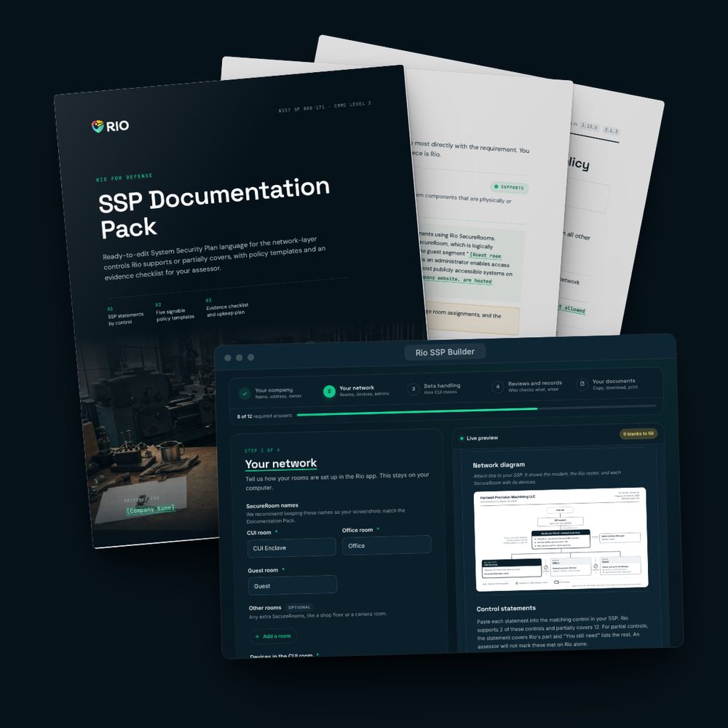Click the 9 blanks to fill badge
728x728 pixels.
(638, 434)
